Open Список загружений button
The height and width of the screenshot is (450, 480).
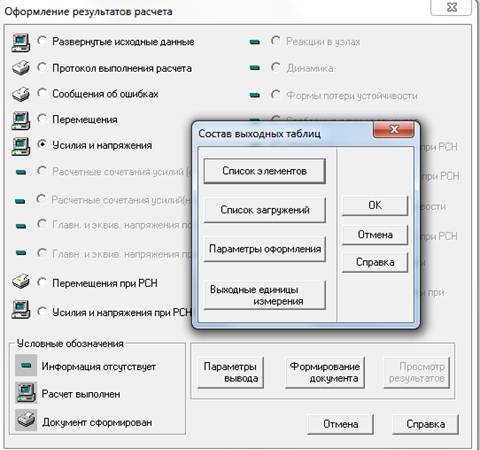264,210
